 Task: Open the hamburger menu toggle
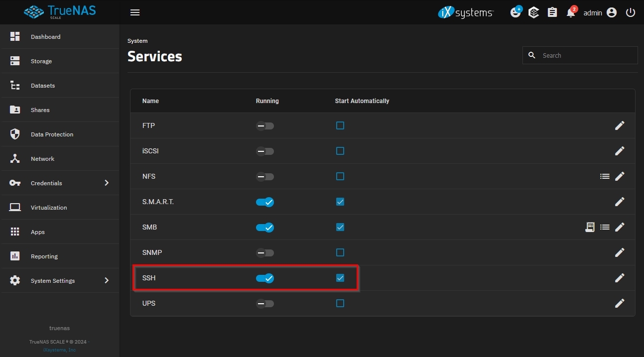click(x=135, y=12)
